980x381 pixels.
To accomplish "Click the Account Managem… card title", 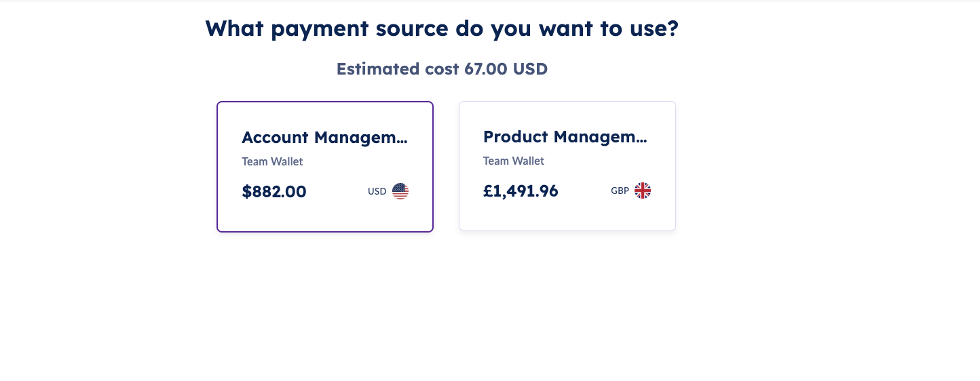I will pyautogui.click(x=325, y=138).
